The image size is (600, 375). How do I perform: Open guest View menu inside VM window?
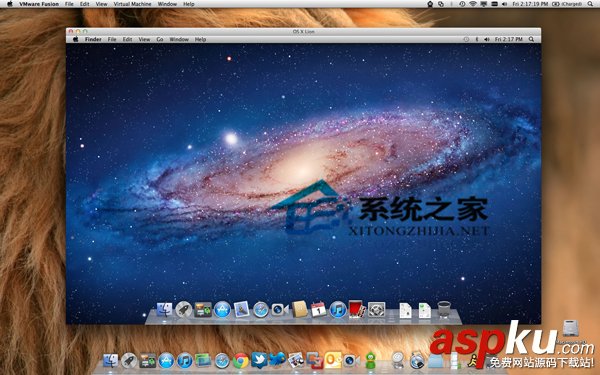coord(144,39)
